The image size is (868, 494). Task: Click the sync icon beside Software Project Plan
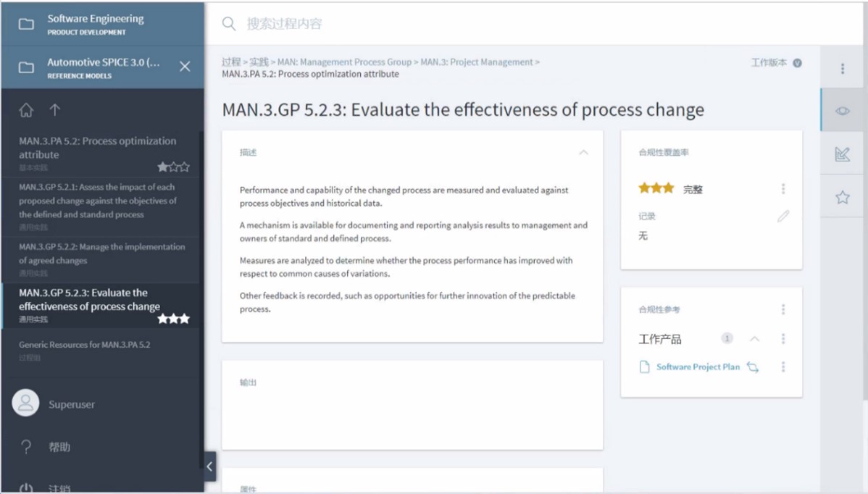(752, 367)
